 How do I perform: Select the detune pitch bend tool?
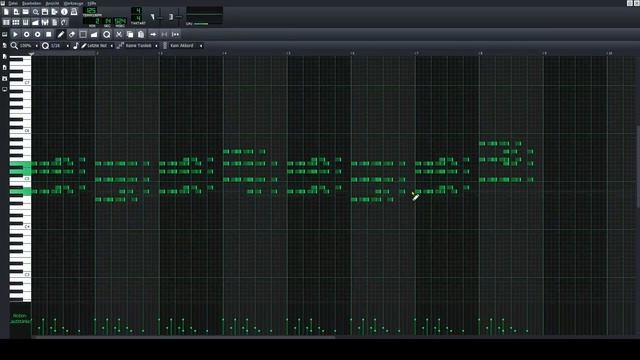[x=94, y=34]
